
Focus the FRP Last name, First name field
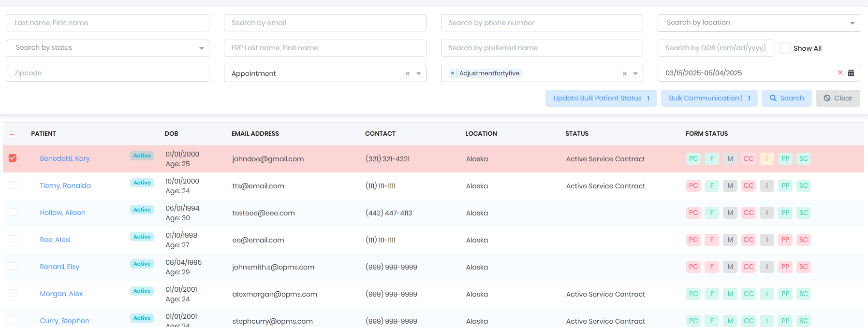325,48
